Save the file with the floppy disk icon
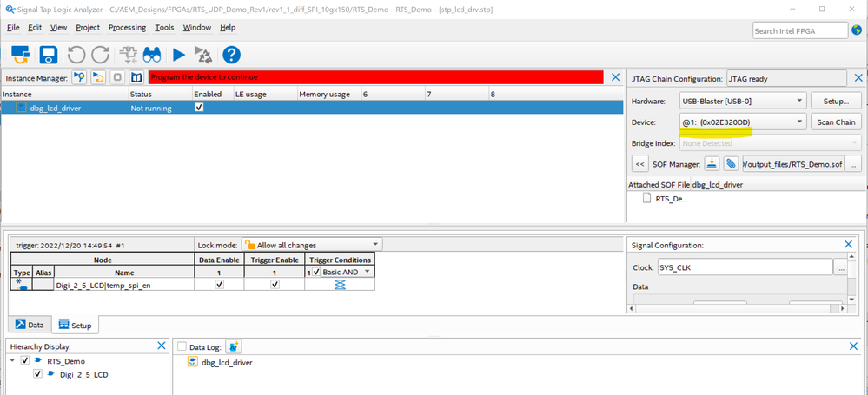Image resolution: width=868 pixels, height=395 pixels. point(48,54)
